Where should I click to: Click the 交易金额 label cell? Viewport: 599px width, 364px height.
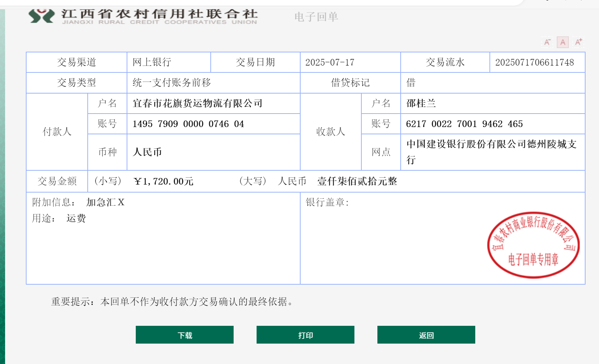pos(57,181)
